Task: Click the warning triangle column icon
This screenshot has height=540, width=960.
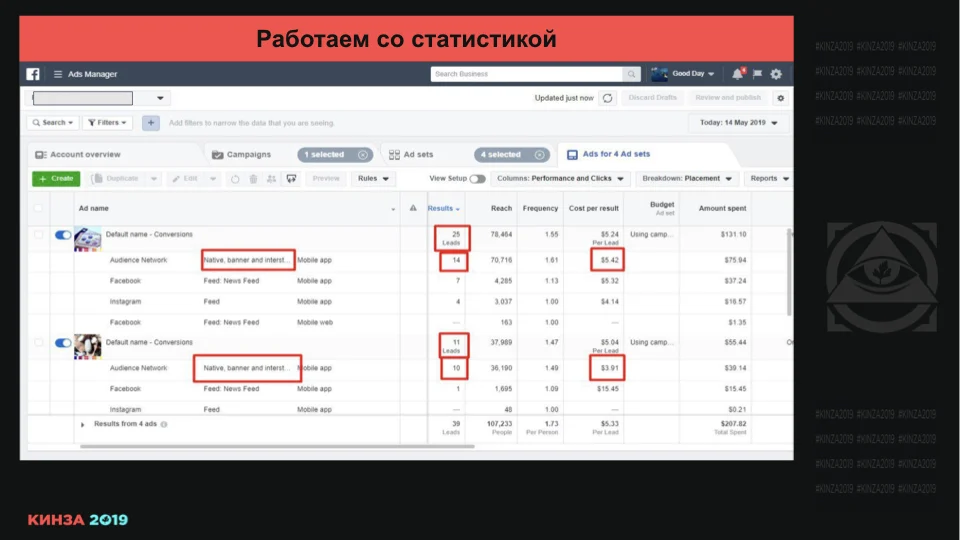Action: [x=413, y=208]
